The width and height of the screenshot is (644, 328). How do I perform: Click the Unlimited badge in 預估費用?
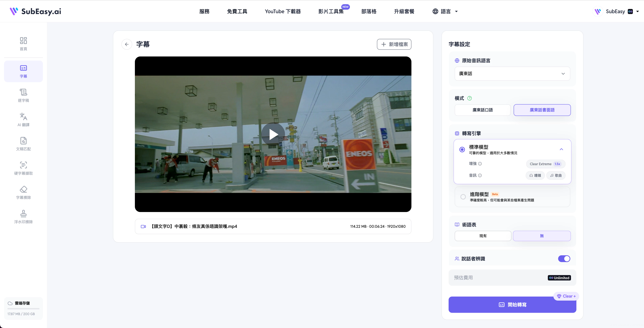(559, 278)
